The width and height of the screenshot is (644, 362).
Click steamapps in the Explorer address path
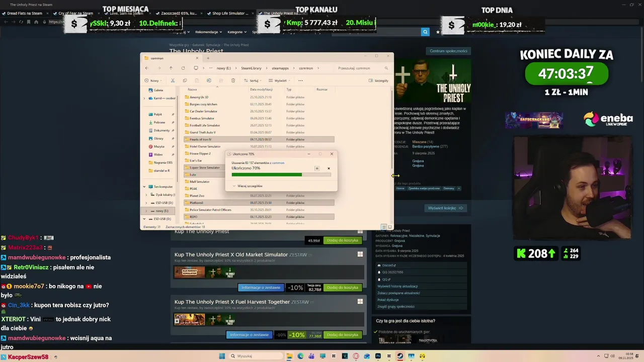pyautogui.click(x=280, y=68)
